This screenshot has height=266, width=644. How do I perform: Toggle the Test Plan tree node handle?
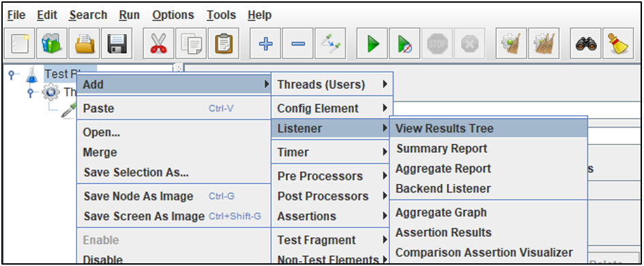(12, 74)
